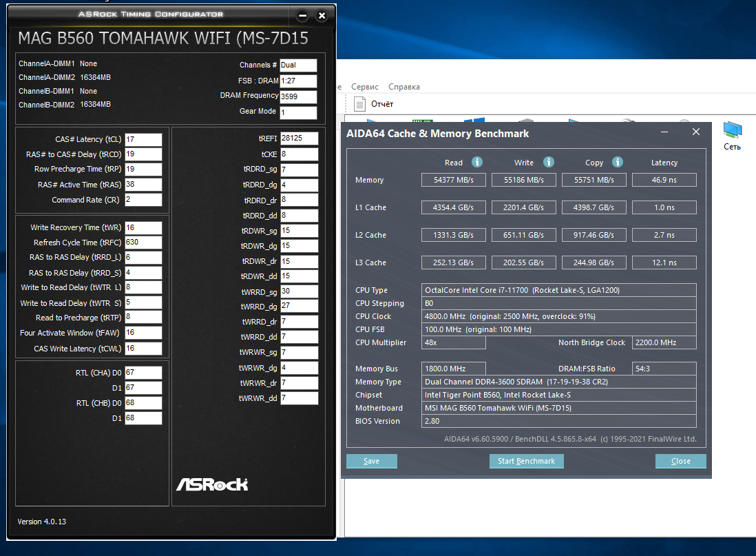Image resolution: width=756 pixels, height=556 pixels.
Task: Select the Command Rate (CR) field
Action: click(144, 200)
